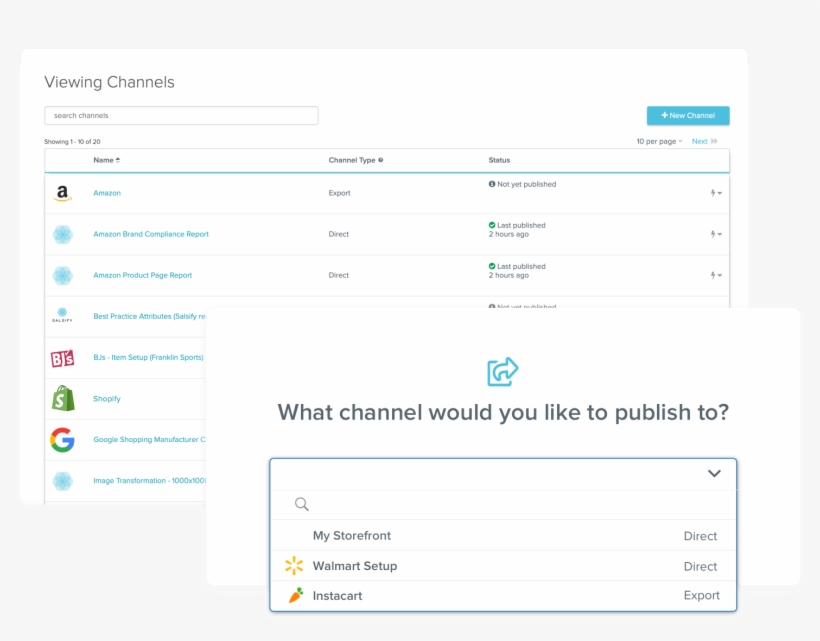
Task: Sort channels by Name column
Action: point(106,160)
